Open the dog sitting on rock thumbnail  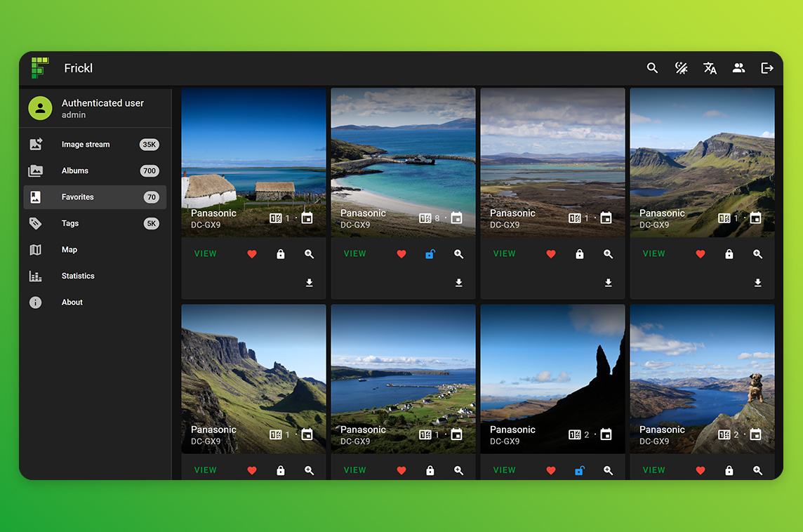[x=702, y=379]
